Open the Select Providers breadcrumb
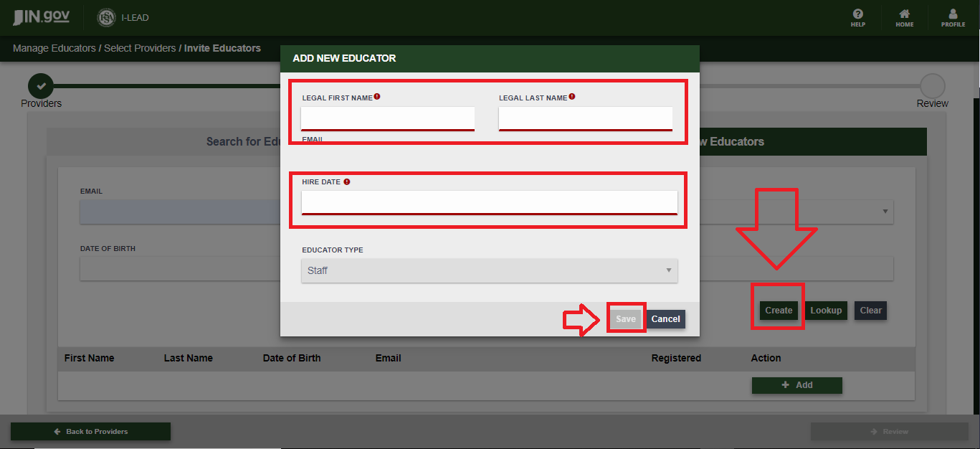The height and width of the screenshot is (449, 980). 140,48
